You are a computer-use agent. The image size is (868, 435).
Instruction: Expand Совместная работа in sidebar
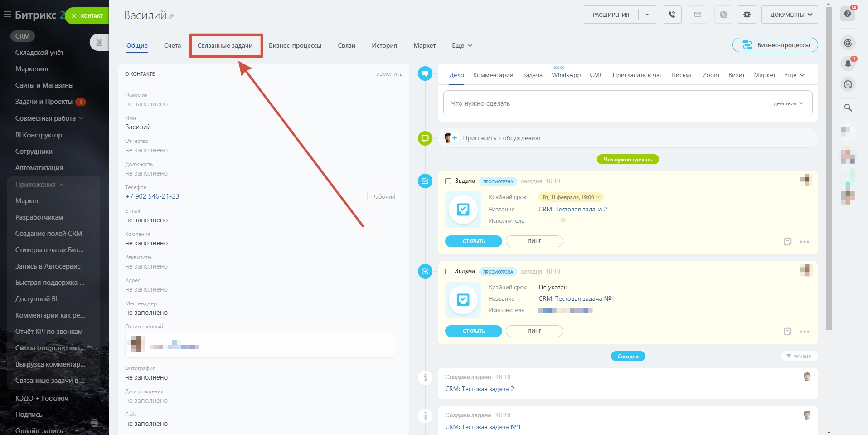[49, 118]
